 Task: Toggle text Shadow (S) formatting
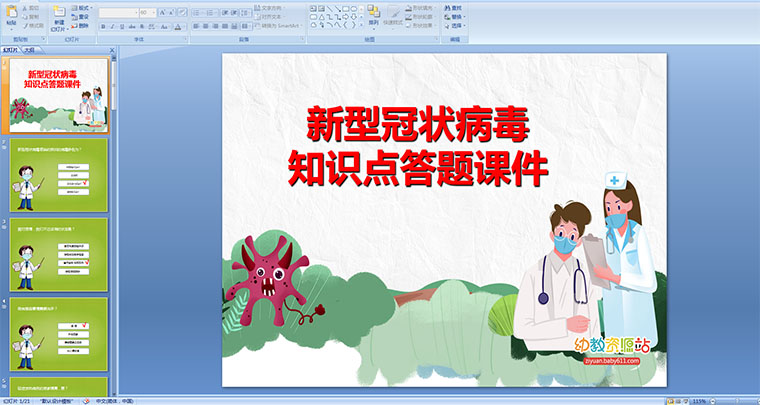[x=142, y=27]
